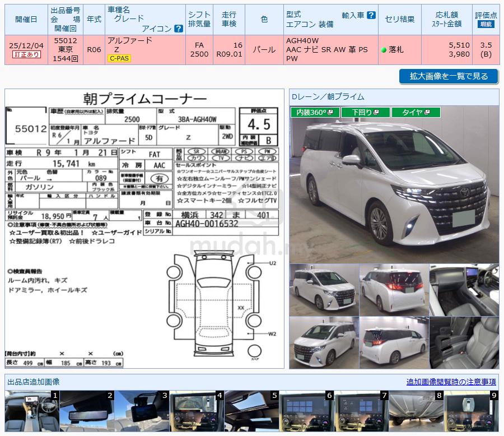Click the 開催日 column header
The height and width of the screenshot is (436, 504).
(26, 20)
